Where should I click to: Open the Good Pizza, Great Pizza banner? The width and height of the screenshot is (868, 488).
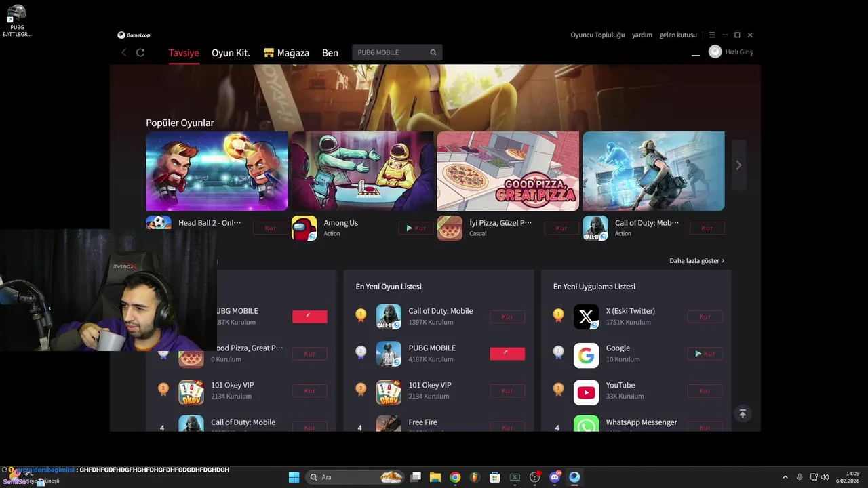(508, 171)
